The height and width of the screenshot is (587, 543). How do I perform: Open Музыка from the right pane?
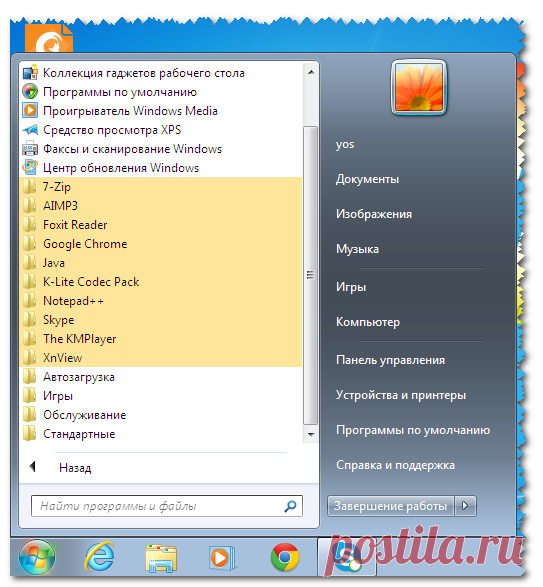(x=357, y=249)
